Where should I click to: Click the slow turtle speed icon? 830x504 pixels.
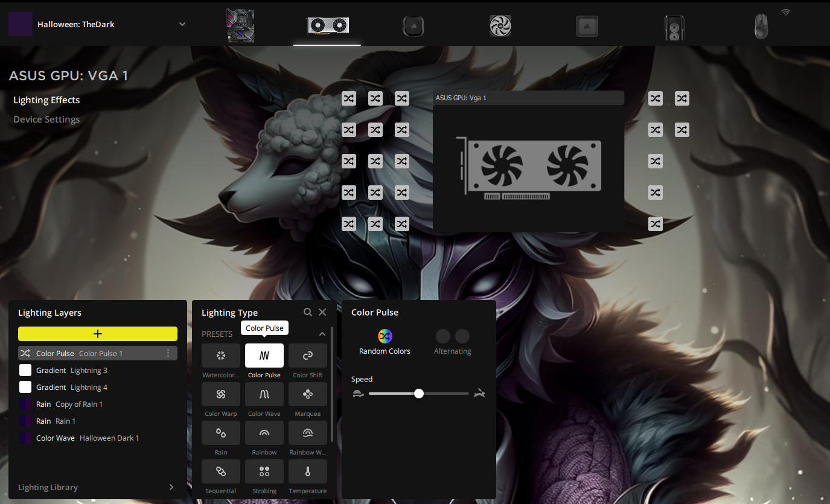point(358,394)
